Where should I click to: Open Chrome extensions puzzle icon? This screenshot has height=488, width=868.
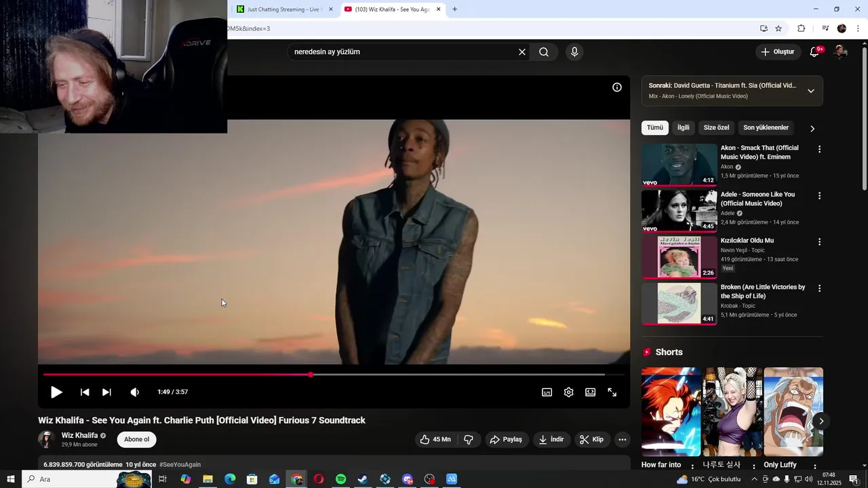pos(801,28)
